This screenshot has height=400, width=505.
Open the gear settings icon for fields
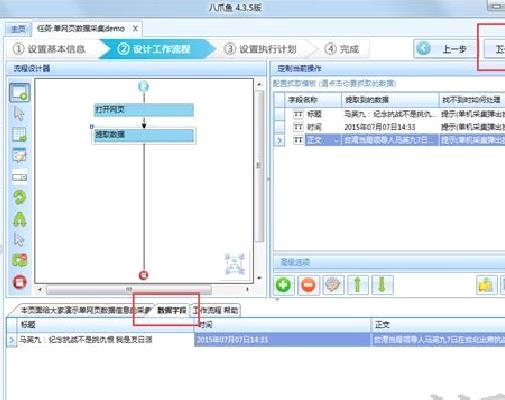333,285
